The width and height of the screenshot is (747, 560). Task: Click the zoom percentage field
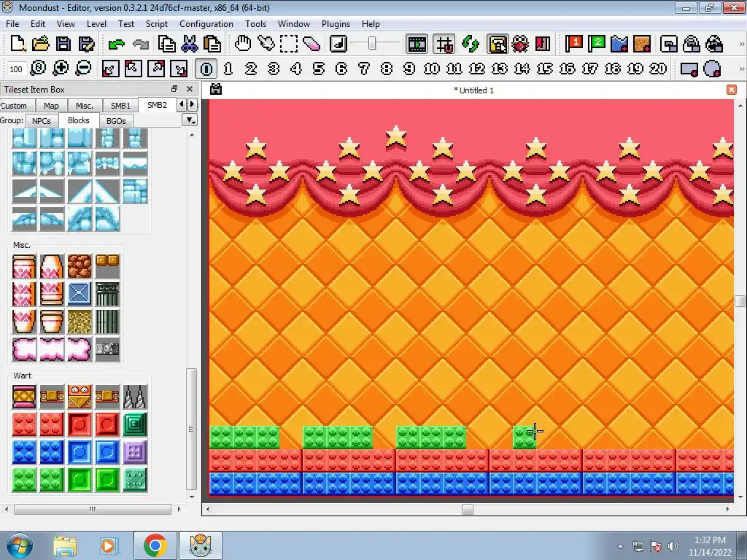[x=16, y=69]
